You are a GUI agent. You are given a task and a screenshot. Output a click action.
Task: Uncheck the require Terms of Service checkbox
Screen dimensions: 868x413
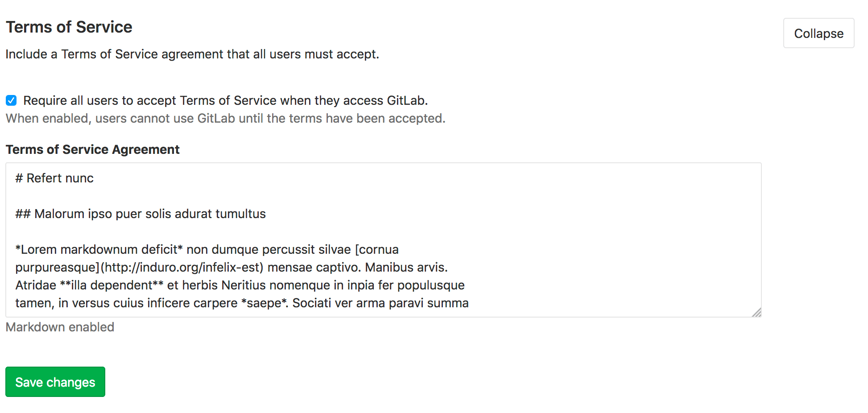coord(11,100)
